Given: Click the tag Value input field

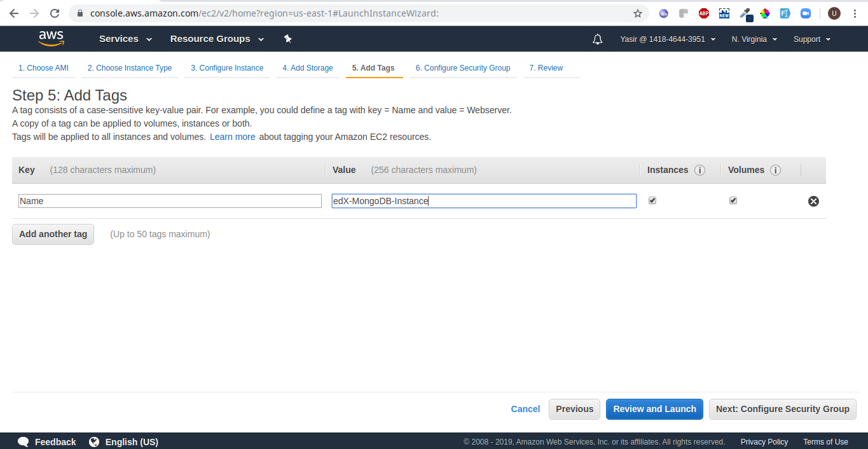Looking at the screenshot, I should coord(483,201).
